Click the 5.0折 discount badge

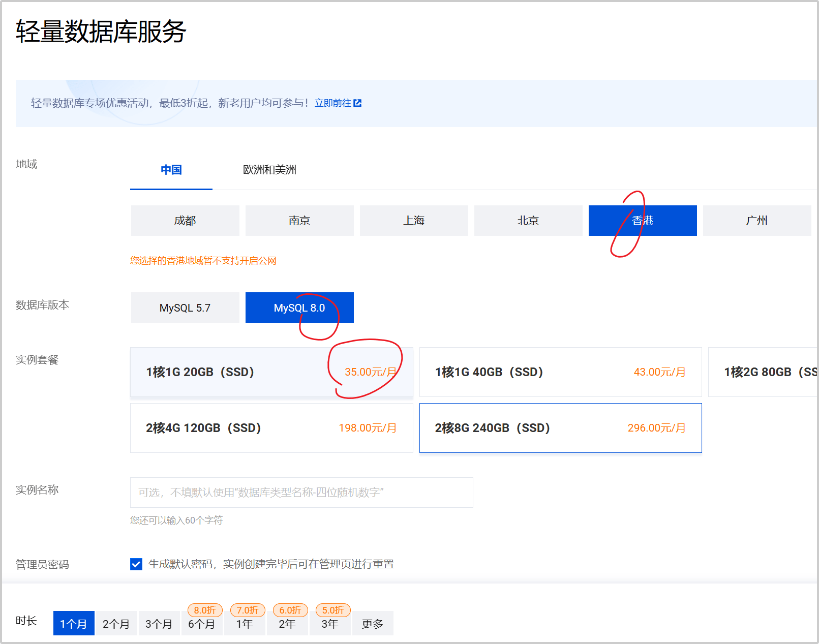[333, 610]
